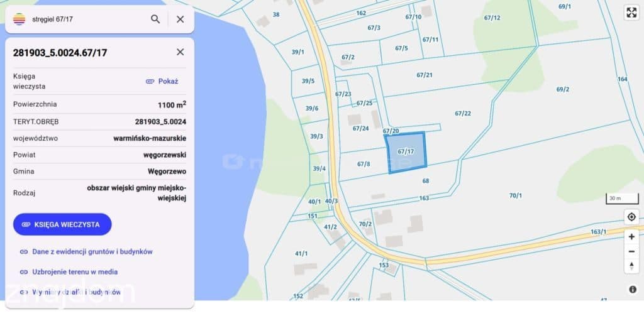644x316 pixels.
Task: Select parcel 67/23 on the map
Action: (343, 94)
